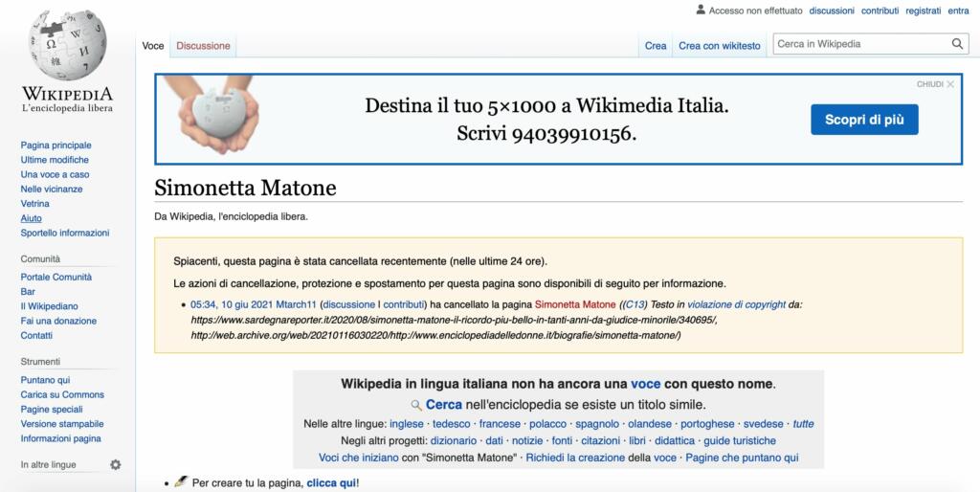The height and width of the screenshot is (492, 980).
Task: Open discussioni link at top
Action: click(832, 11)
